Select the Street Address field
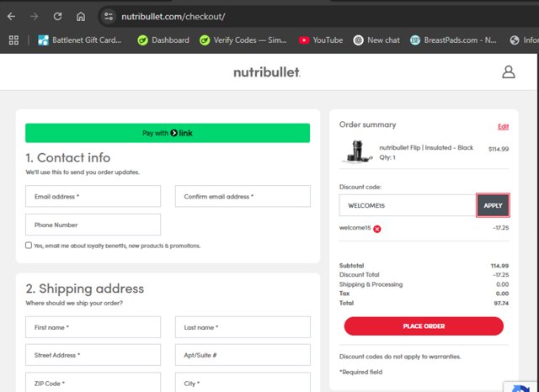The width and height of the screenshot is (539, 392). (x=93, y=355)
